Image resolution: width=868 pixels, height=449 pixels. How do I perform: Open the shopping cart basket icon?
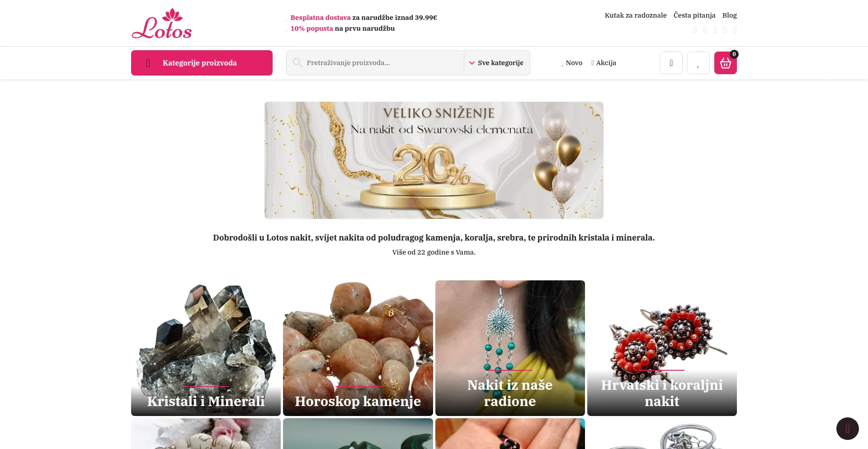[x=725, y=63]
